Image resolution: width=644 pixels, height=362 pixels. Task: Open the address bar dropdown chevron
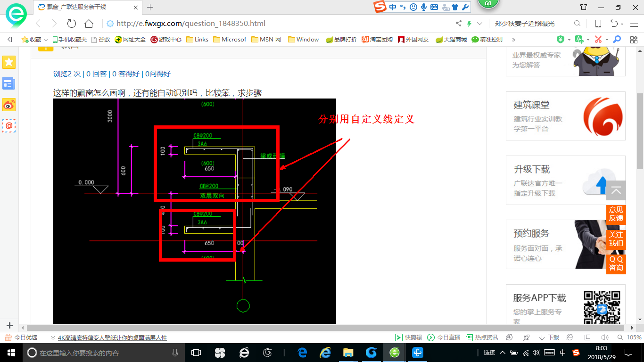(x=480, y=24)
